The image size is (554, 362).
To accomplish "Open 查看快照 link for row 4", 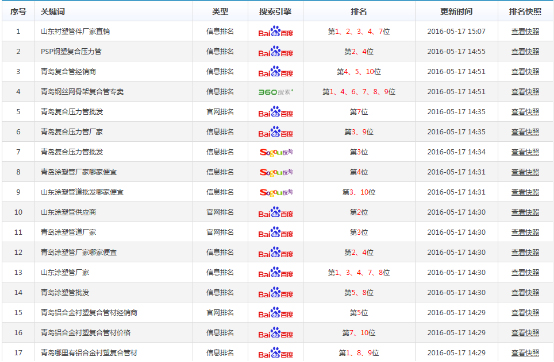I will tap(525, 92).
